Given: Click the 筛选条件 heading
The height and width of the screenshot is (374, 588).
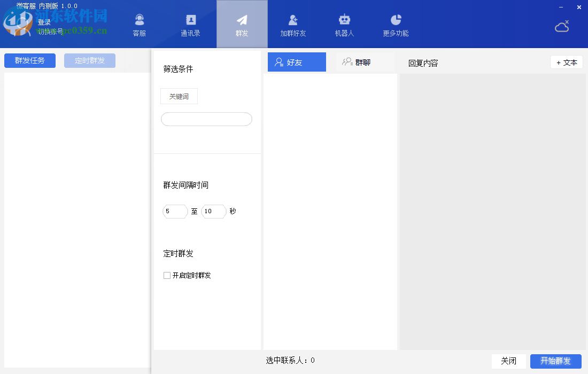Looking at the screenshot, I should pos(178,69).
